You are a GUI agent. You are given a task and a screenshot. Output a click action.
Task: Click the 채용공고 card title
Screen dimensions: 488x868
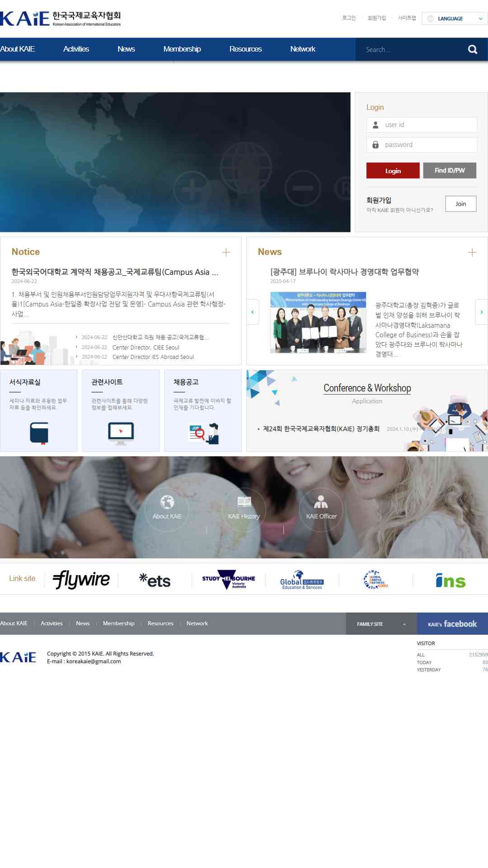click(x=186, y=382)
